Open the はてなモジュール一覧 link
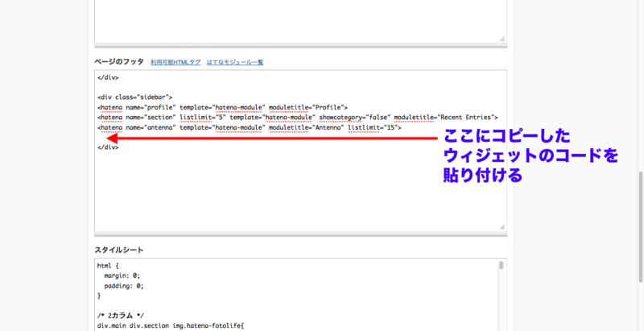644x331 pixels. click(235, 63)
